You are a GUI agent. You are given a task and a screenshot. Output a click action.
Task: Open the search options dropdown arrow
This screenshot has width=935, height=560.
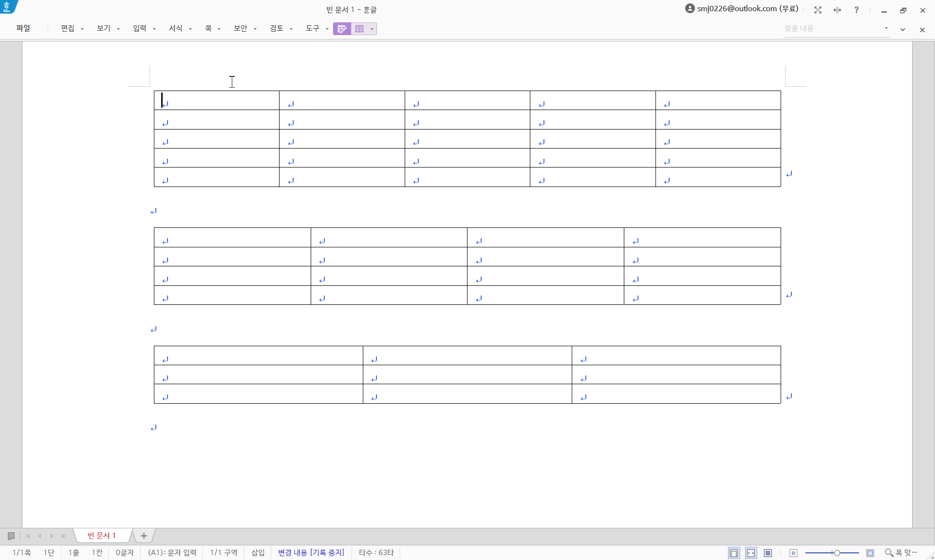(886, 28)
